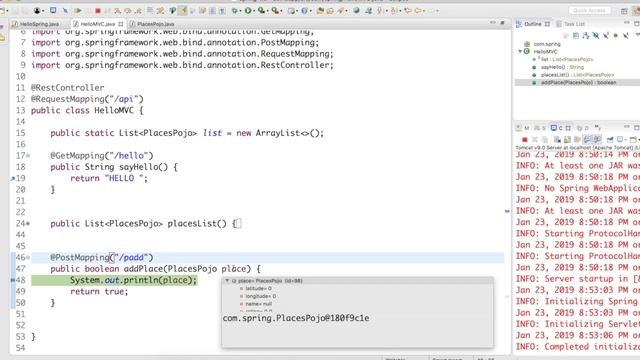Open dropdown arrow next to Run icon

tap(254, 11)
